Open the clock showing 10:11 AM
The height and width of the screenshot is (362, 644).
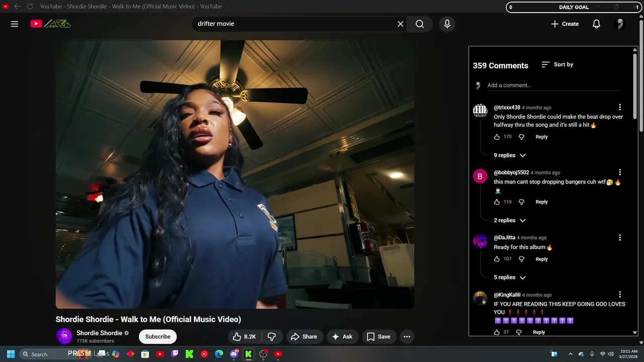pyautogui.click(x=629, y=354)
